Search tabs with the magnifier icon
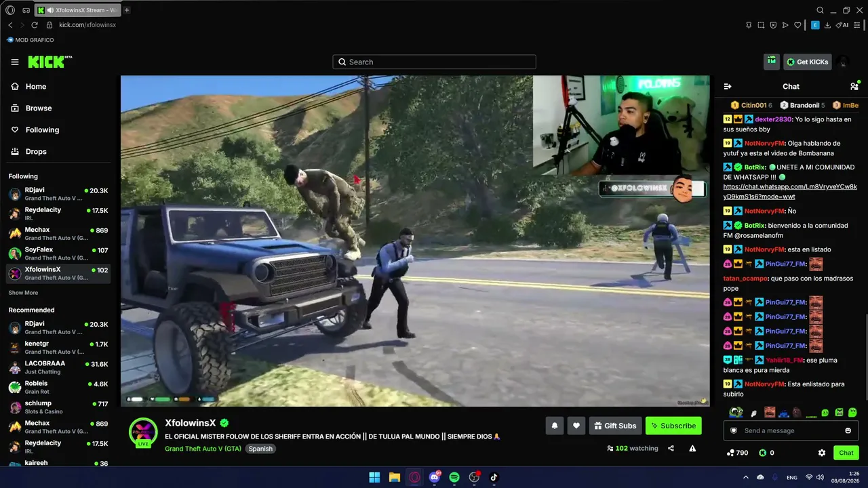868x488 pixels. [x=820, y=10]
